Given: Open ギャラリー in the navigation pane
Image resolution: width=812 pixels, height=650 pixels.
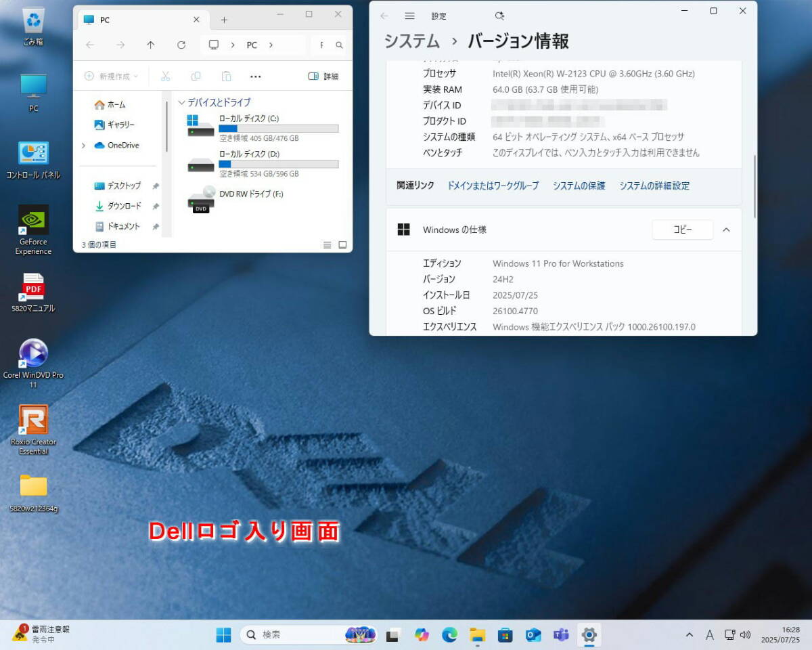Looking at the screenshot, I should click(114, 125).
